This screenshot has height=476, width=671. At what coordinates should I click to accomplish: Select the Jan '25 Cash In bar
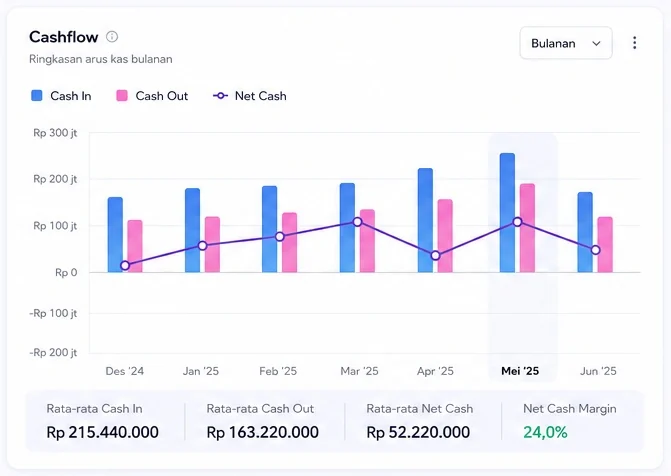[193, 230]
